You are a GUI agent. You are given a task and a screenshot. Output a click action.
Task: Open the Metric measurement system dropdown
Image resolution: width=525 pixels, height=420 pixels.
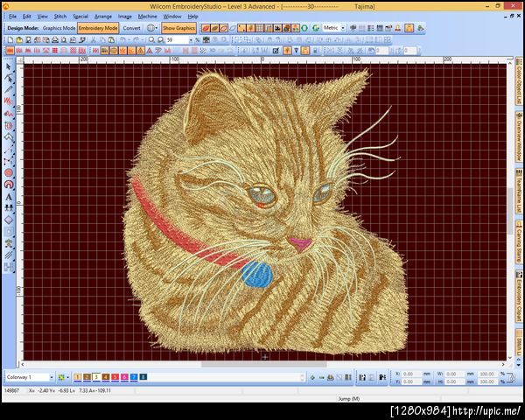[x=343, y=28]
